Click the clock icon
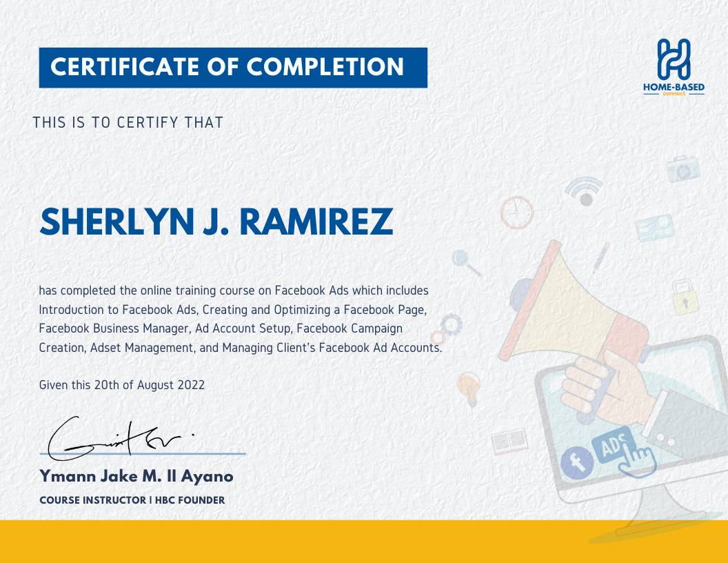This screenshot has width=728, height=563. 517,213
